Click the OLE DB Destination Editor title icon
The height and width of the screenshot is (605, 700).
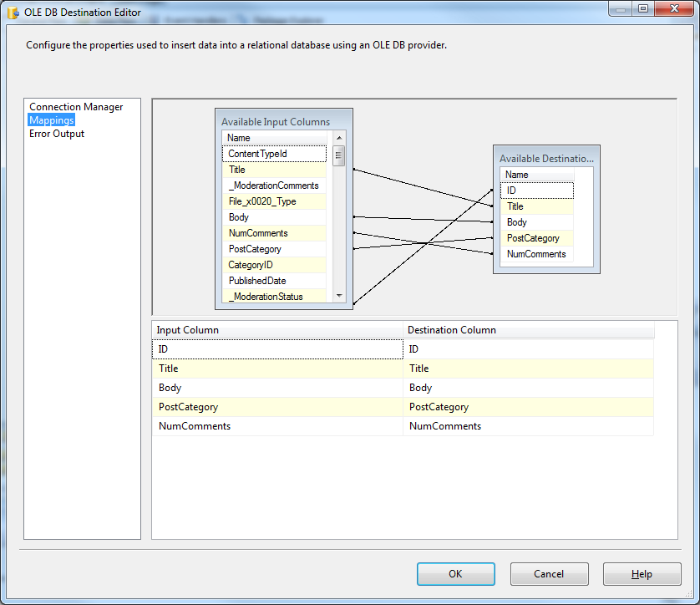(x=13, y=13)
